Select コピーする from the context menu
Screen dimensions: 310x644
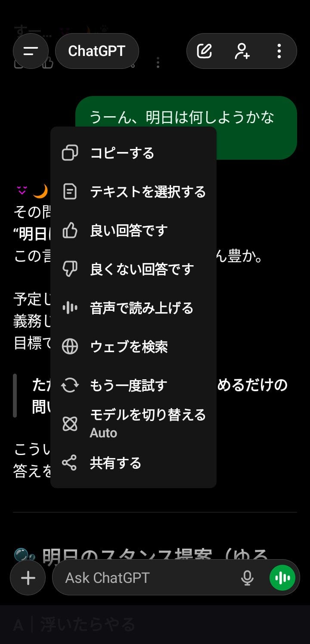(x=122, y=153)
